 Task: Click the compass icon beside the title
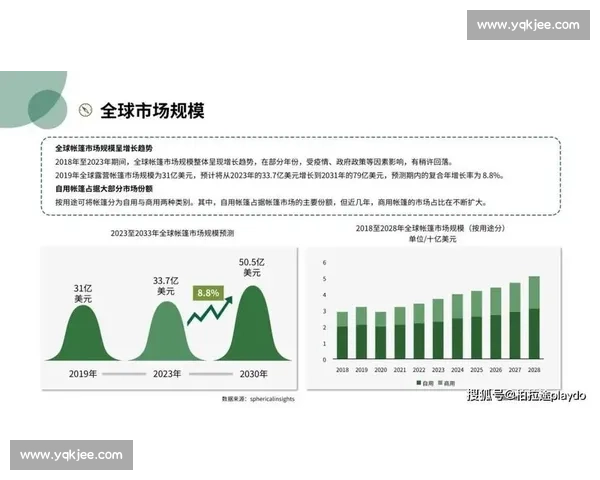(86, 110)
